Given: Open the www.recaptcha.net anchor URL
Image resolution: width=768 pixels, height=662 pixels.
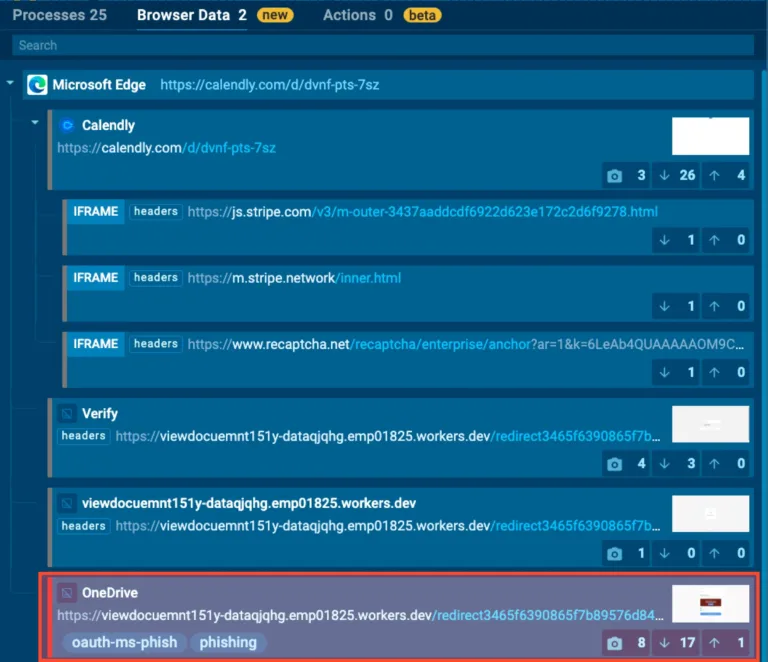Looking at the screenshot, I should [x=466, y=344].
